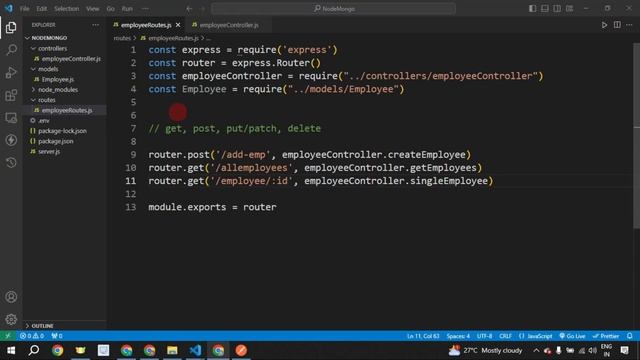Image resolution: width=640 pixels, height=360 pixels.
Task: Toggle the bottom panel visibility
Action: [544, 9]
